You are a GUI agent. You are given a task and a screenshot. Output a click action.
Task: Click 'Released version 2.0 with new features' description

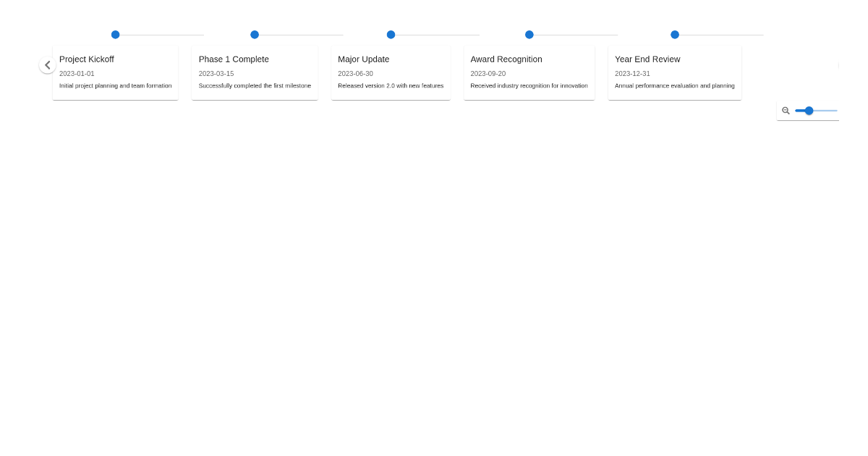tap(391, 86)
